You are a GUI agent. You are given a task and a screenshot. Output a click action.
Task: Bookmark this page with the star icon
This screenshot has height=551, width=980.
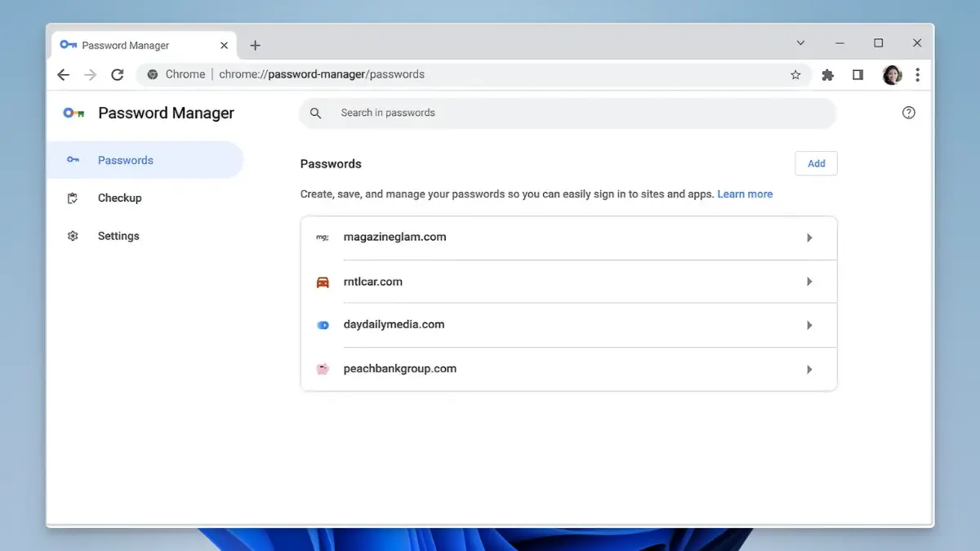[795, 74]
